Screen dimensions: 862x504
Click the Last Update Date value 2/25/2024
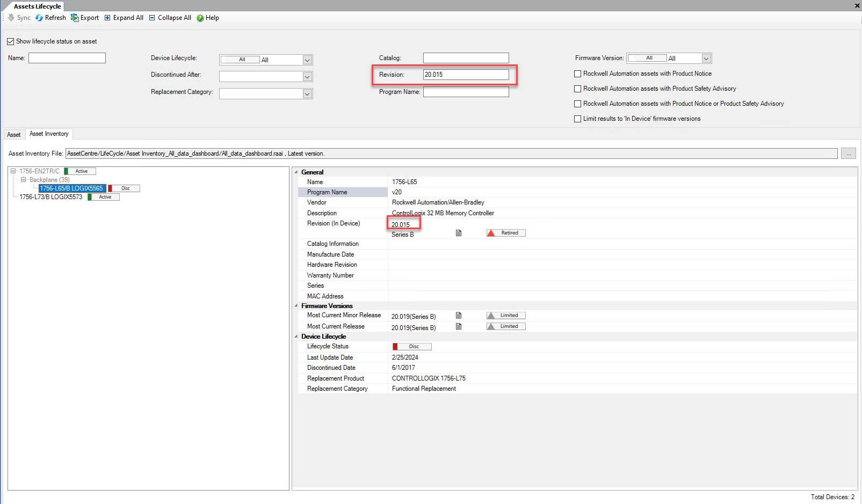pos(405,357)
